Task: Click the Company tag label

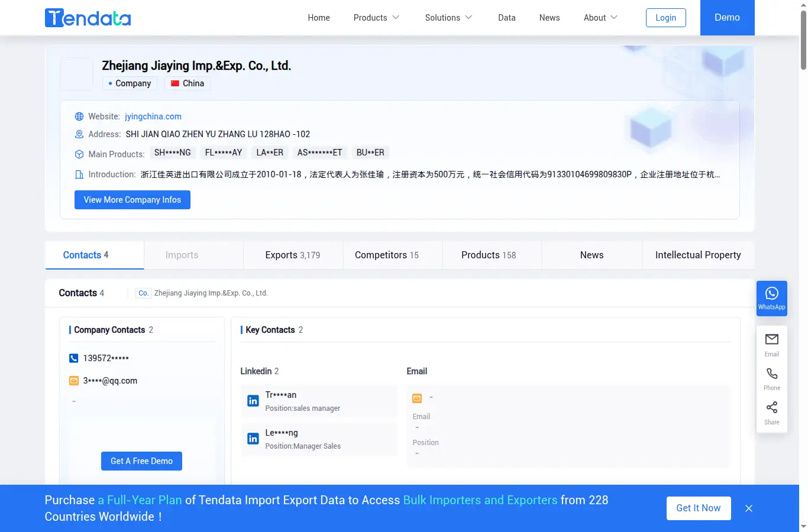Action: point(130,83)
